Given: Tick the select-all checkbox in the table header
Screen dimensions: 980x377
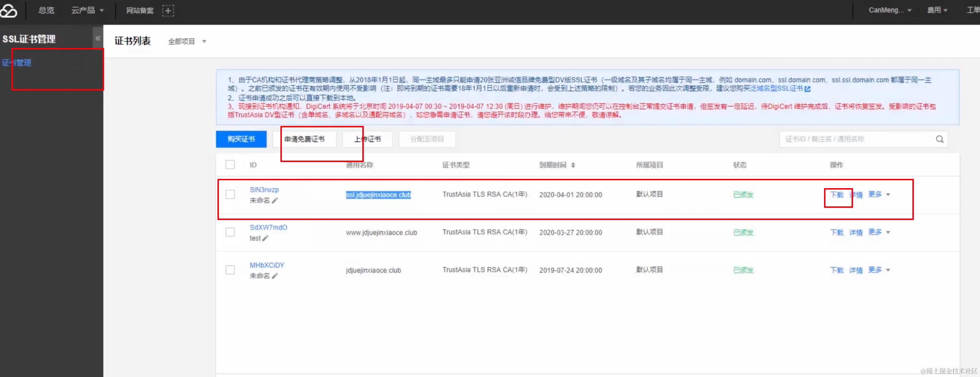Looking at the screenshot, I should coord(230,165).
